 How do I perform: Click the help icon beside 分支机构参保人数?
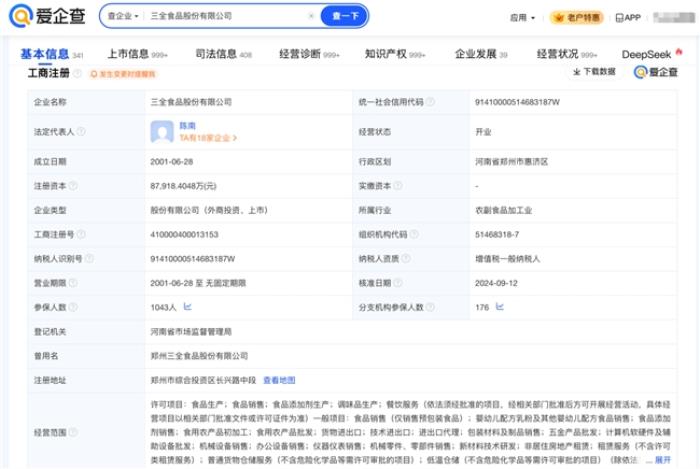click(x=430, y=307)
